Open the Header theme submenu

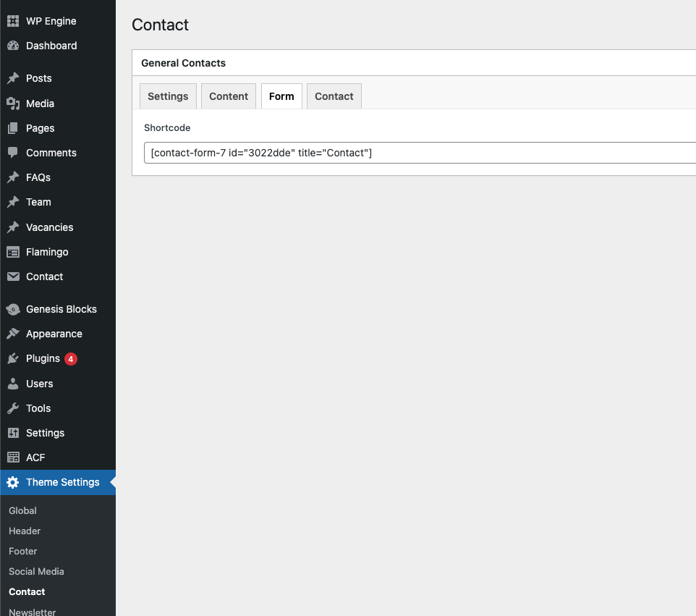pyautogui.click(x=25, y=531)
